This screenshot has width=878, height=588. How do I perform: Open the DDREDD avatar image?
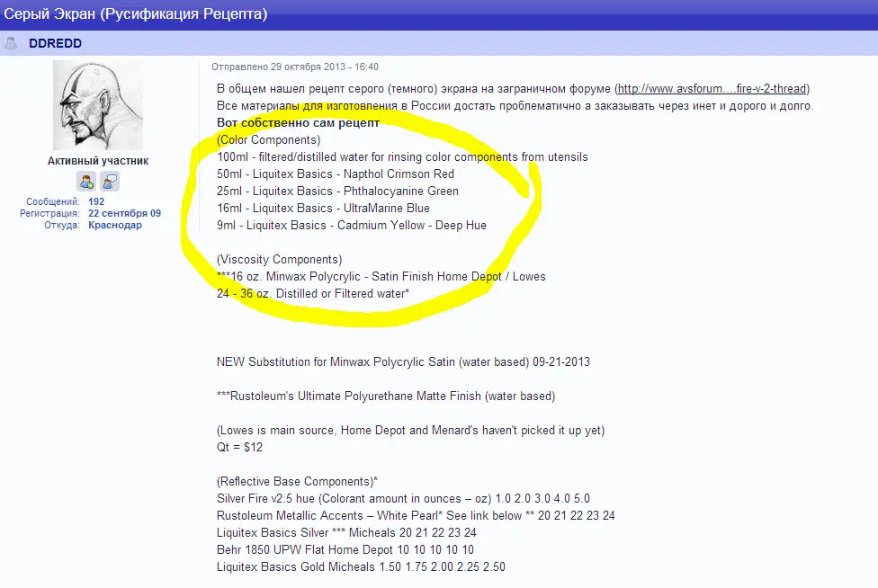[x=98, y=105]
